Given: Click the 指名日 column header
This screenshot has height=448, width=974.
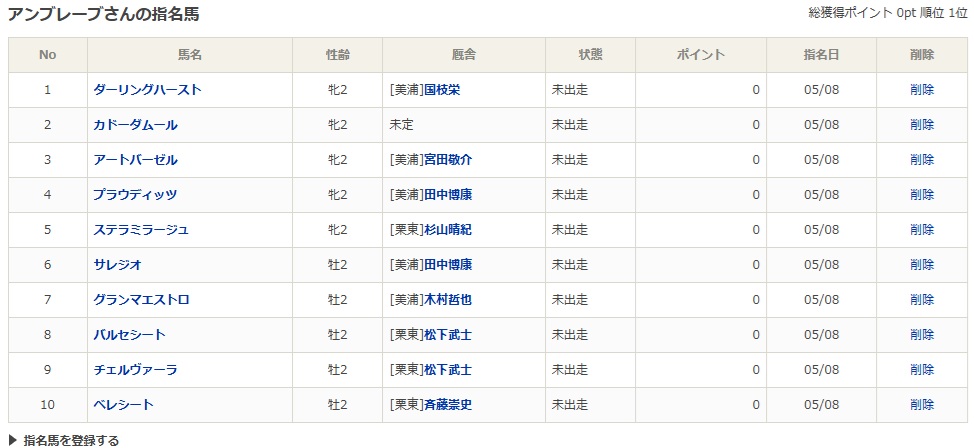Looking at the screenshot, I should click(x=821, y=55).
